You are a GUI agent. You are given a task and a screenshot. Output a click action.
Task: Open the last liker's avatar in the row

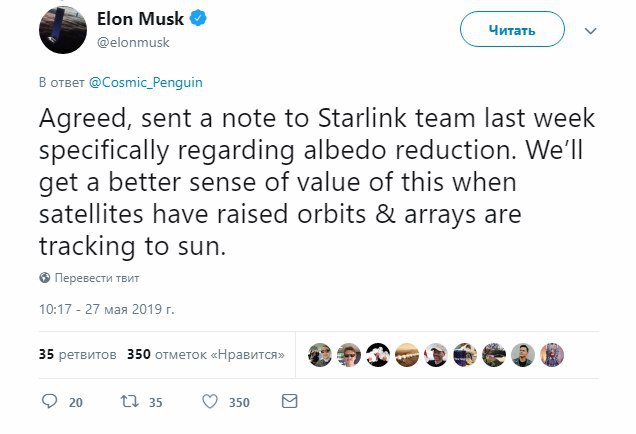(x=552, y=354)
